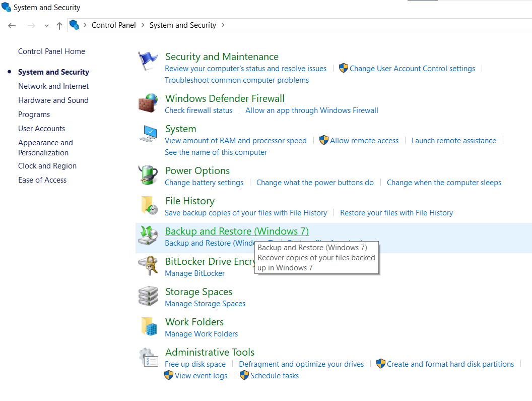Click the BitLocker Drive Encryption lock icon
532x401 pixels.
tap(148, 266)
